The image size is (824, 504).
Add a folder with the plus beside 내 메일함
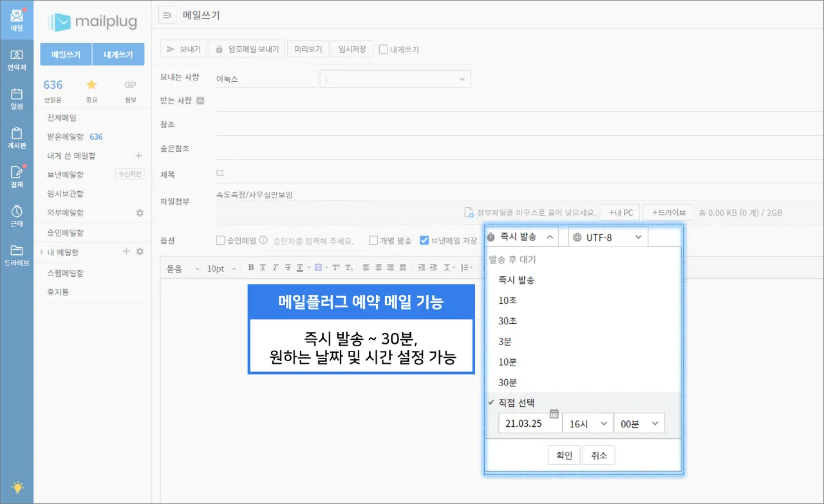tap(126, 252)
